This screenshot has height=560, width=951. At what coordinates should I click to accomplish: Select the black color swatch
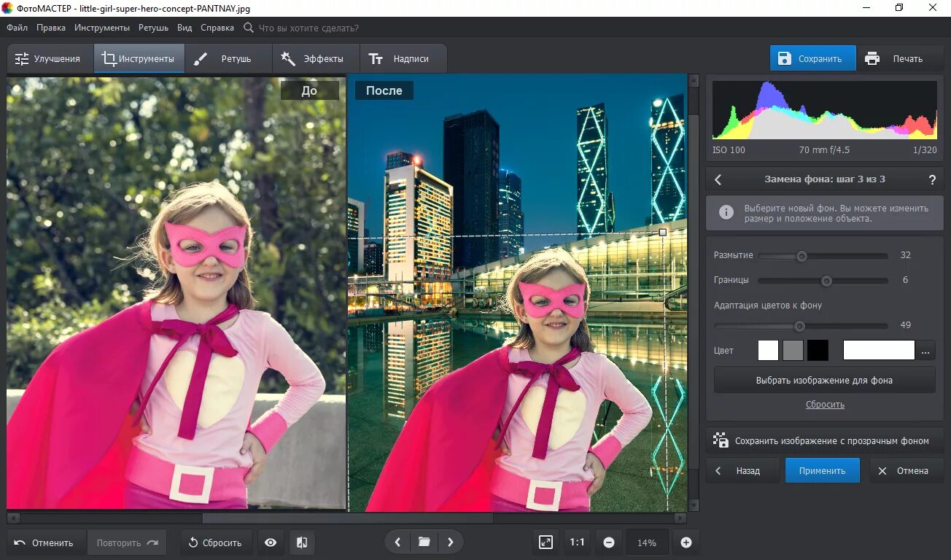pyautogui.click(x=818, y=350)
